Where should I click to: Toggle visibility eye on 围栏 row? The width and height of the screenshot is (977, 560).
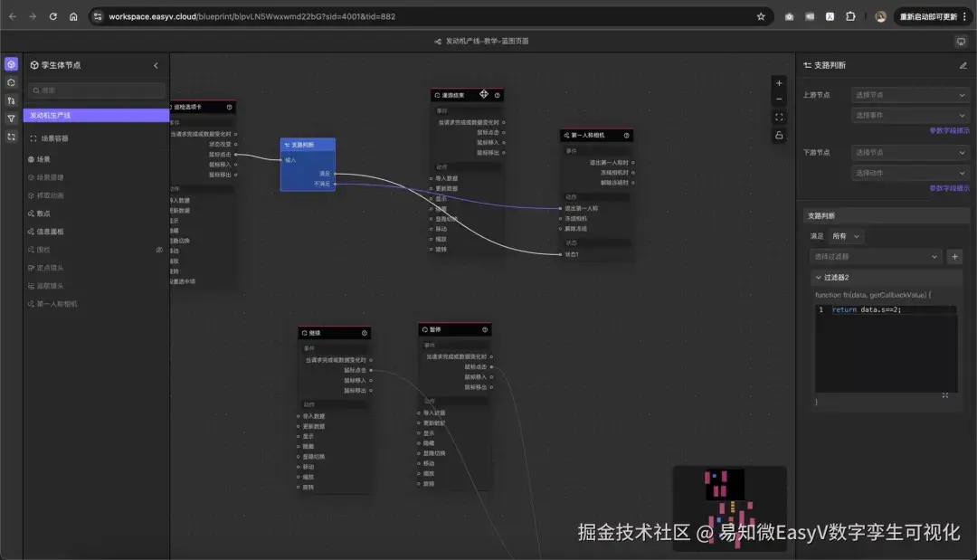click(x=159, y=250)
